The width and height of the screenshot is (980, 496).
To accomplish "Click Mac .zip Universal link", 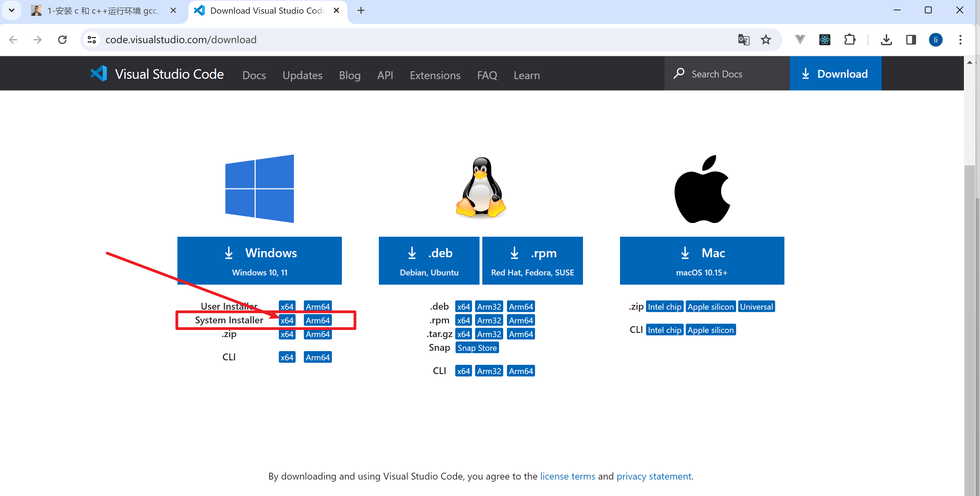I will pyautogui.click(x=756, y=307).
